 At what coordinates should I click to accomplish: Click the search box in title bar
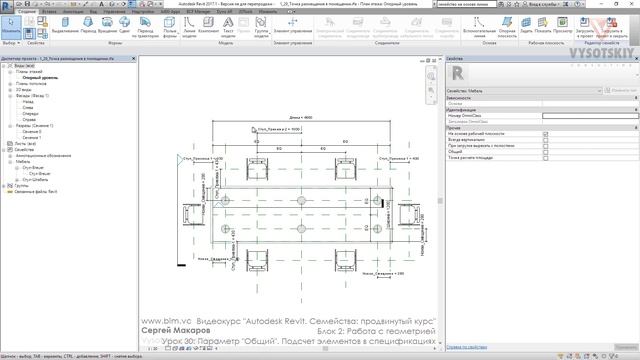(x=467, y=4)
